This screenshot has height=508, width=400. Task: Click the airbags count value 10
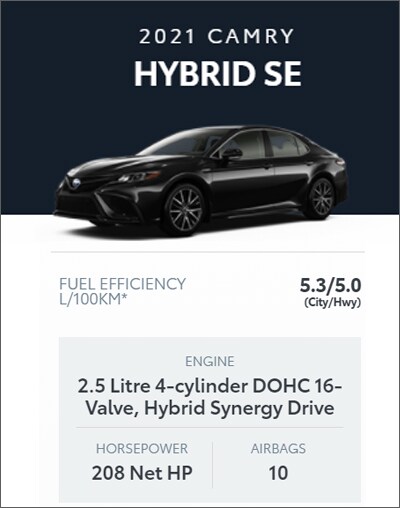click(x=278, y=473)
